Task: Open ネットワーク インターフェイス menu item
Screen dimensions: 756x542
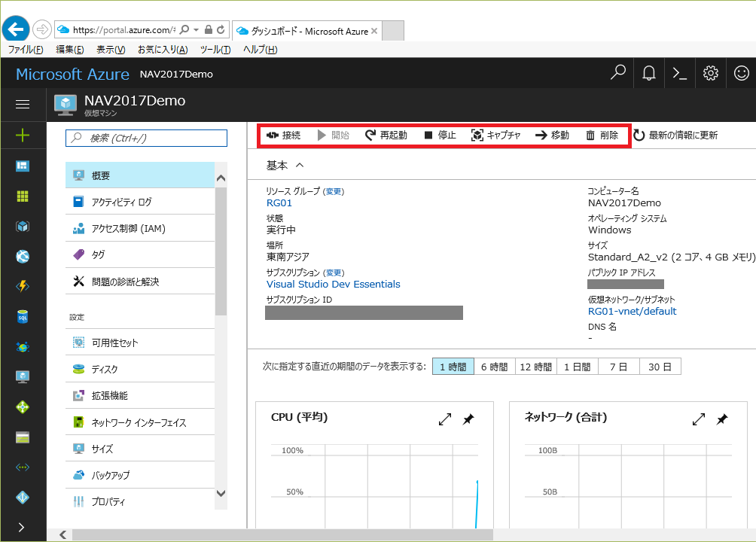Action: coord(140,422)
